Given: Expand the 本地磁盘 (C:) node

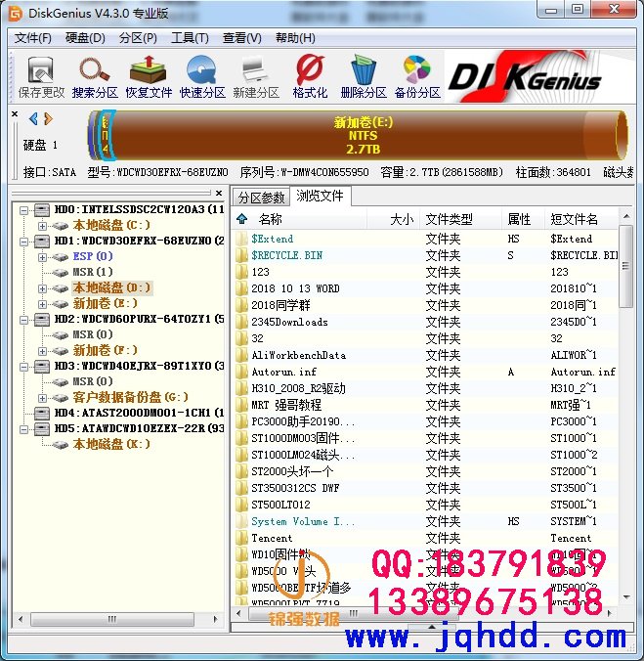Looking at the screenshot, I should pos(42,226).
